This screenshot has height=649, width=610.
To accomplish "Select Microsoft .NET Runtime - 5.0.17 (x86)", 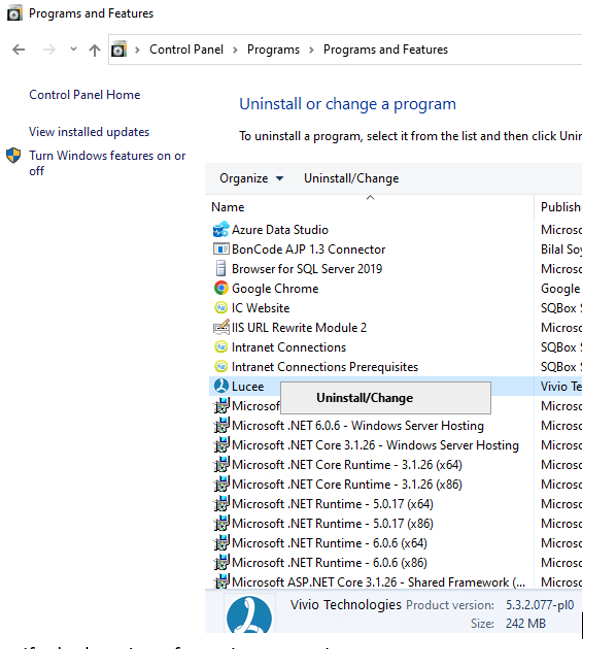I will pyautogui.click(x=332, y=524).
